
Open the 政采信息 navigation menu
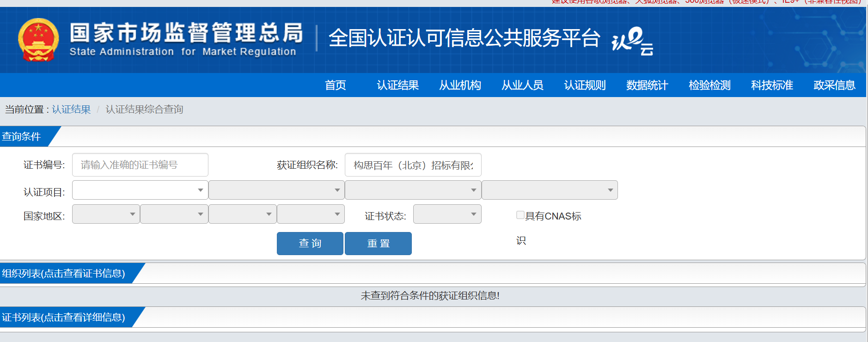click(x=834, y=85)
